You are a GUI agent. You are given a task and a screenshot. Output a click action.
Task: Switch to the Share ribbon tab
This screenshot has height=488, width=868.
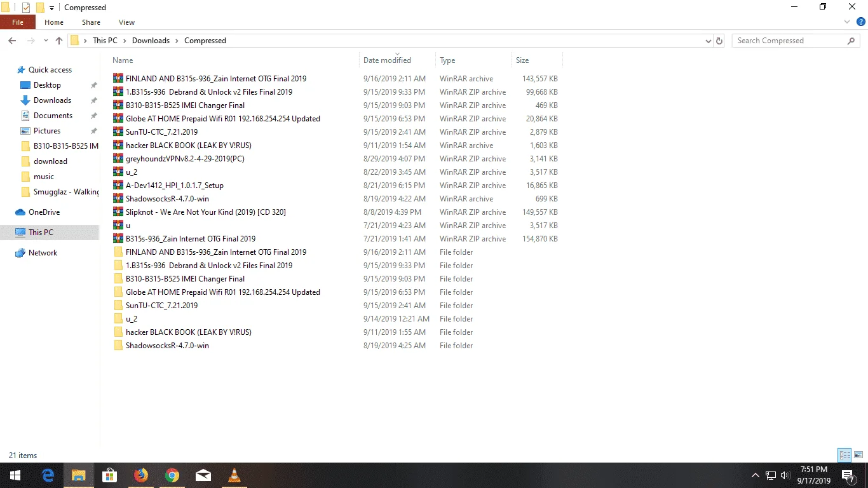91,22
